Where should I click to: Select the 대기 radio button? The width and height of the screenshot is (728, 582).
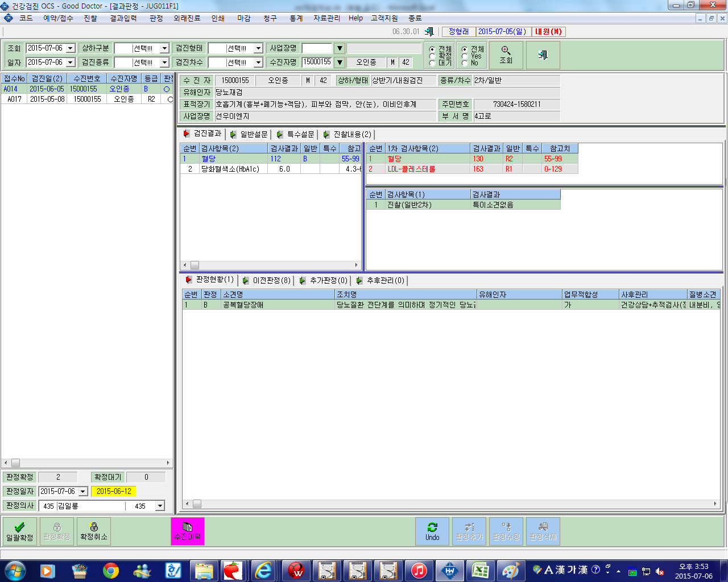[x=433, y=63]
